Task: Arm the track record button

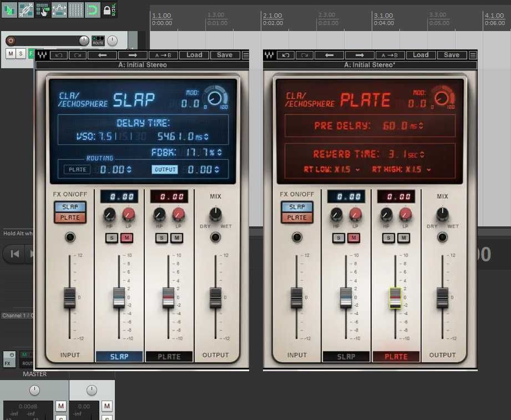Action: (x=11, y=41)
